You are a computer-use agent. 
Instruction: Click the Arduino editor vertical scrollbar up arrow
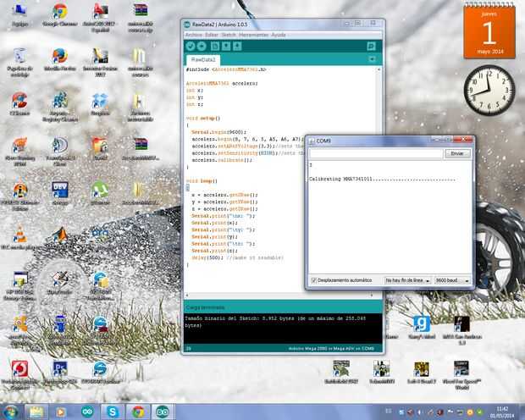point(379,69)
